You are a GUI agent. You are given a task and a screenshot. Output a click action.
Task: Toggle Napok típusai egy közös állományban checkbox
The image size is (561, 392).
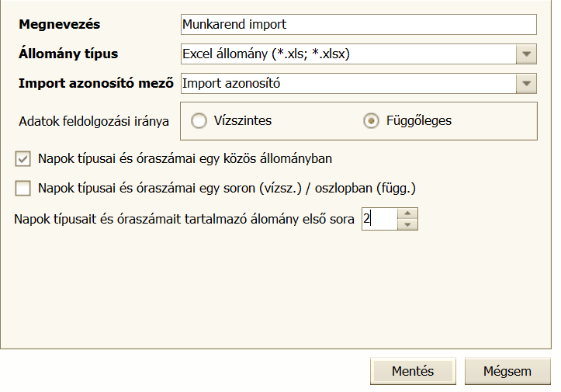[23, 158]
